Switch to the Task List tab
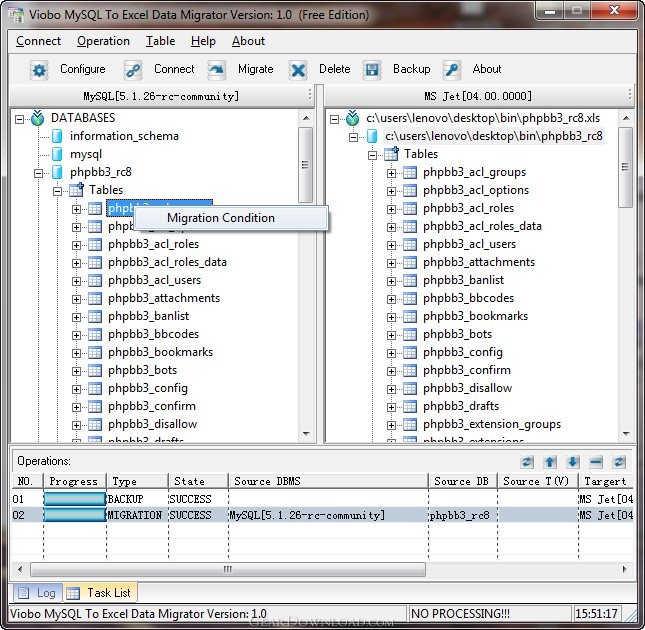 pos(100,593)
